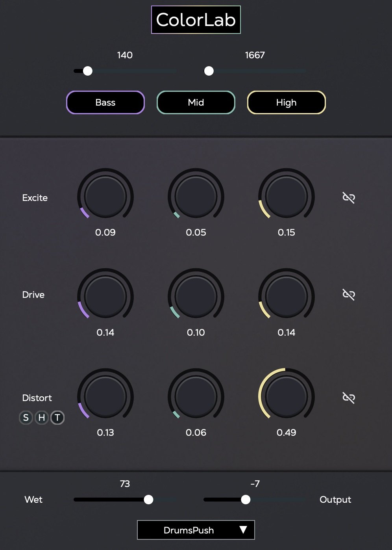
Task: Select the H distortion mode
Action: click(42, 418)
